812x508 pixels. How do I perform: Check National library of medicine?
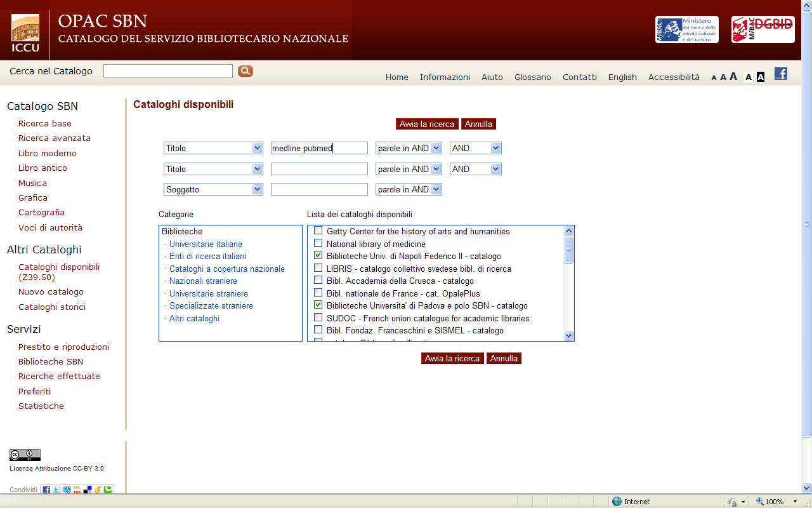pyautogui.click(x=318, y=243)
